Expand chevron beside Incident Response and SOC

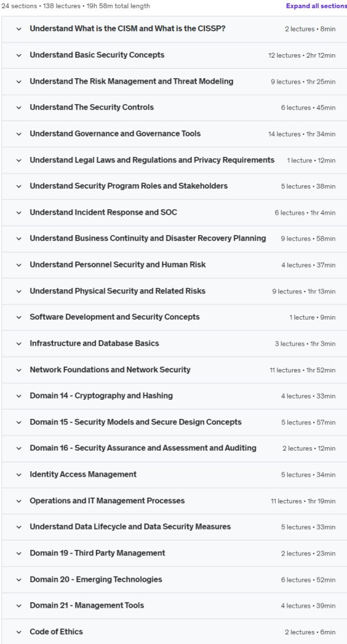pyautogui.click(x=19, y=213)
